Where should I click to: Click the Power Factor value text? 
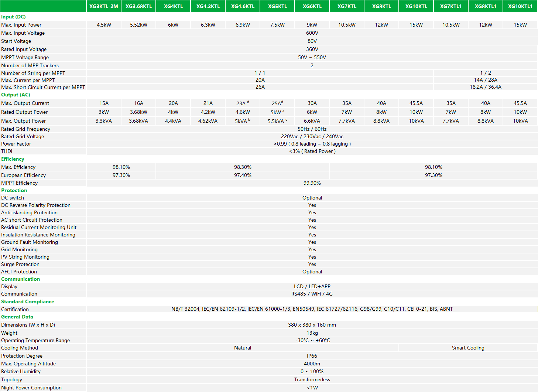coord(312,144)
